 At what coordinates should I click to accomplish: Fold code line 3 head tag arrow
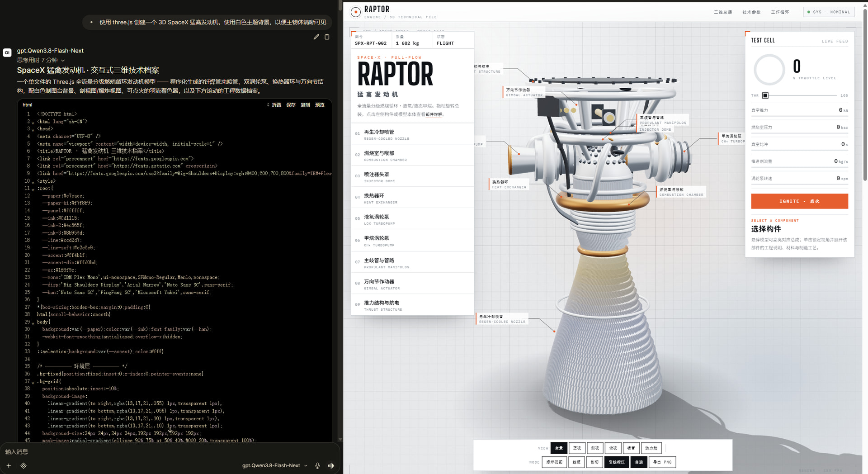point(33,129)
